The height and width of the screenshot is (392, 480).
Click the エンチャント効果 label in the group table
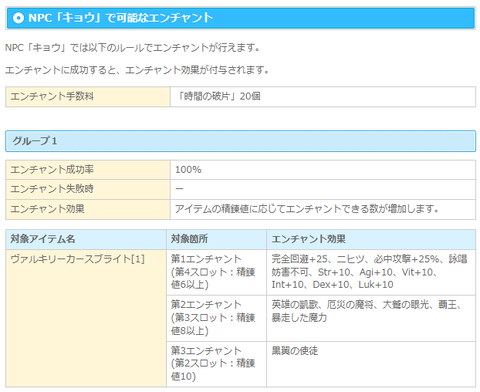point(47,209)
